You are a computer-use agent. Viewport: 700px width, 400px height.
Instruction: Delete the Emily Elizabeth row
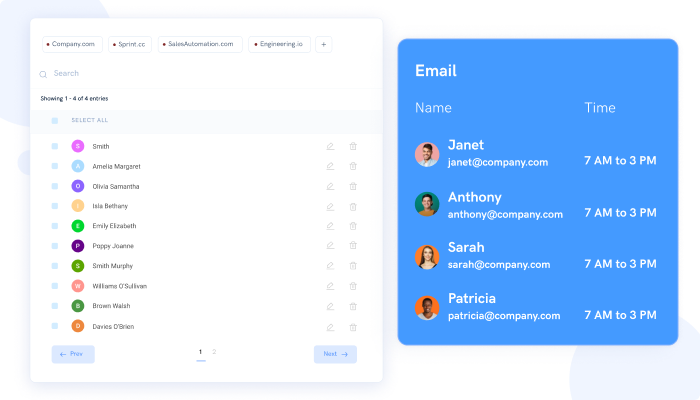coord(353,226)
